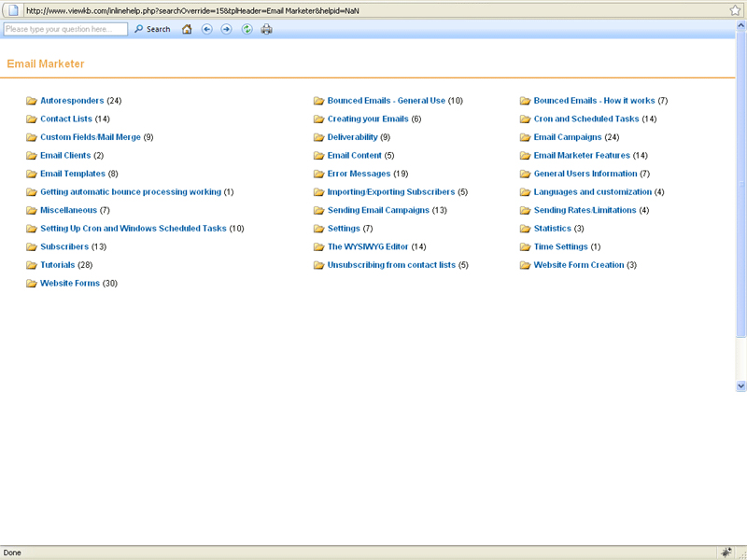
Task: Click Sending Email Campaigns folder icon
Action: click(318, 210)
